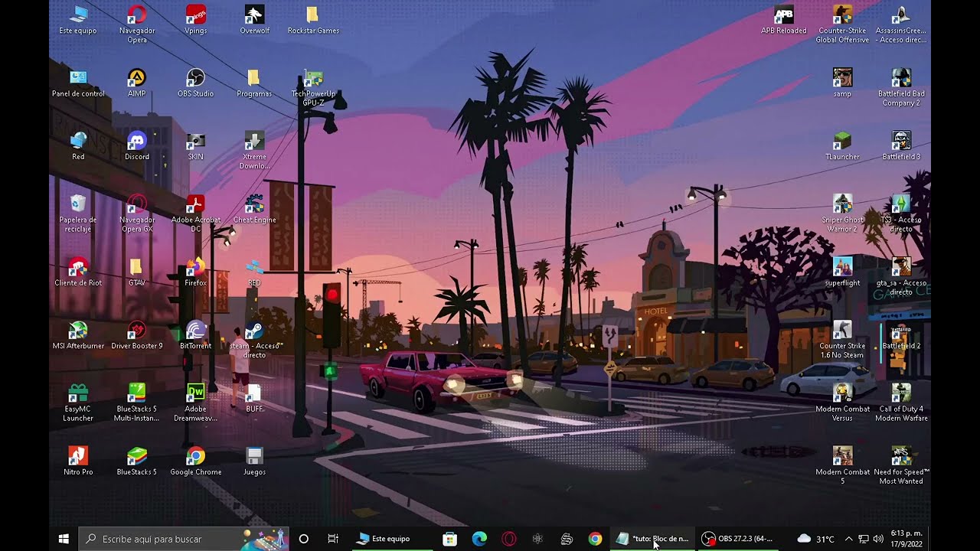Image resolution: width=980 pixels, height=551 pixels.
Task: Select the Cheat Engine icon
Action: click(x=254, y=208)
